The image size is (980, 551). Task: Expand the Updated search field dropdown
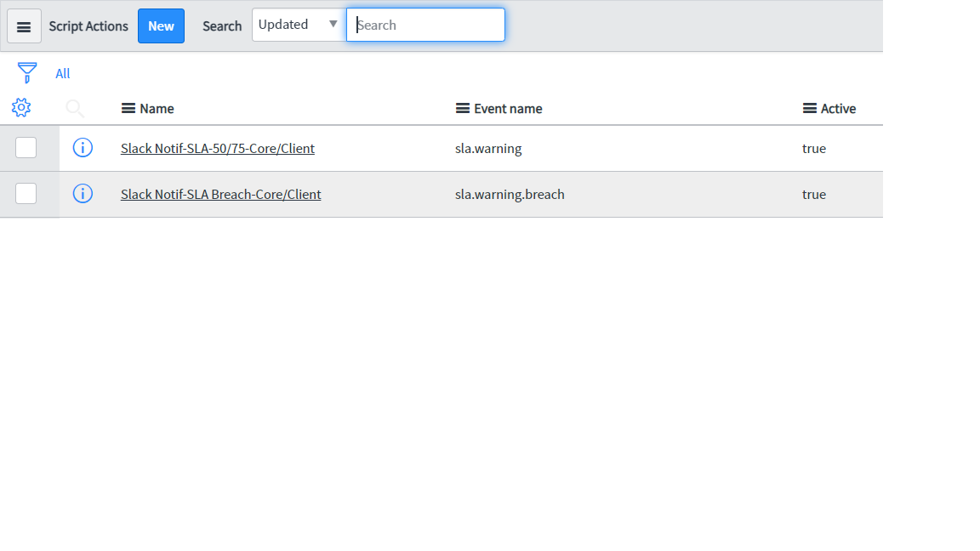coord(299,25)
